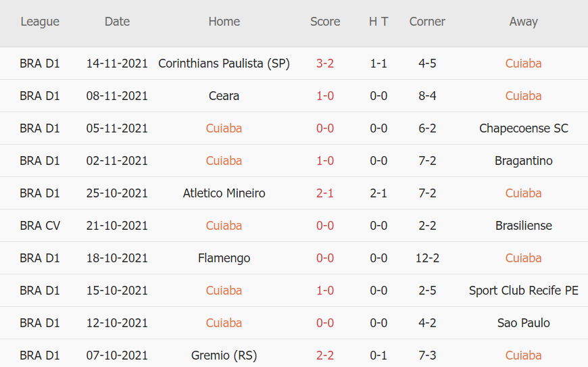The height and width of the screenshot is (367, 588).
Task: Click the Score column header
Action: 325,22
